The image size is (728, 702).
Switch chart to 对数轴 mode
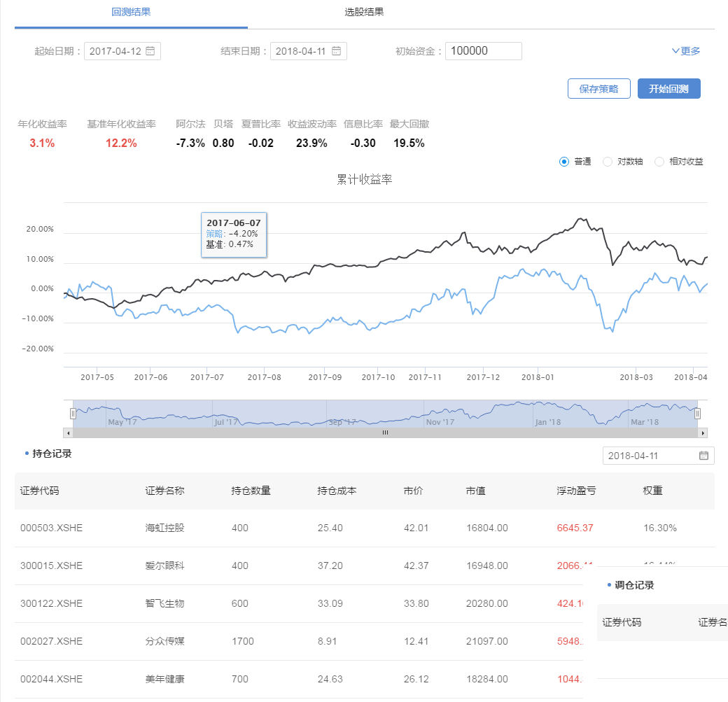607,162
